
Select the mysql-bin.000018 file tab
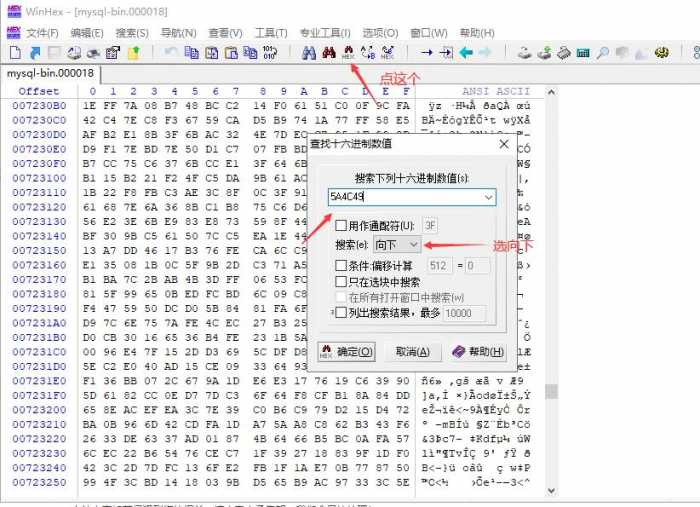point(50,73)
